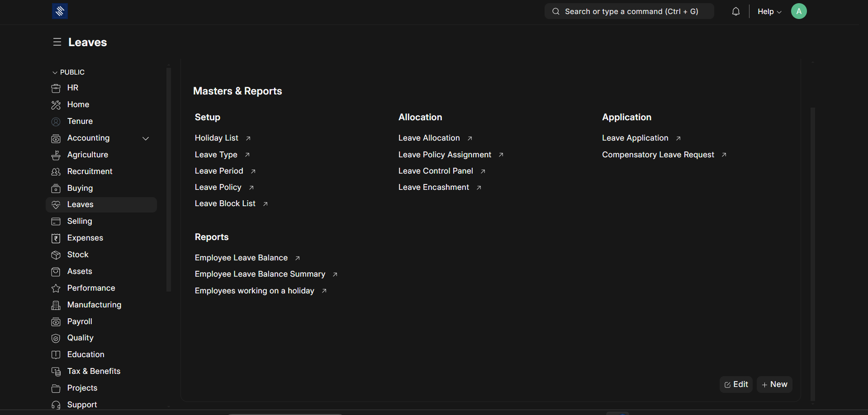Open Employee Leave Balance Summary report

[x=260, y=274]
